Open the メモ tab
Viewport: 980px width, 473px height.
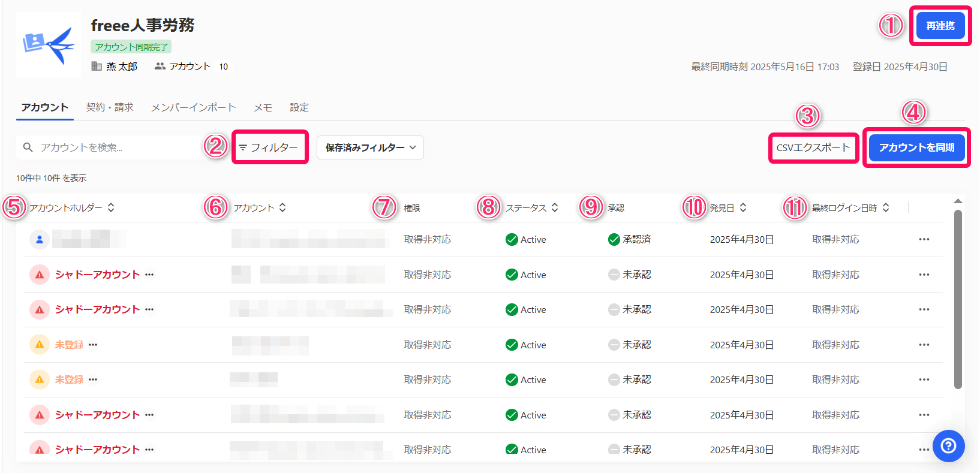point(263,107)
